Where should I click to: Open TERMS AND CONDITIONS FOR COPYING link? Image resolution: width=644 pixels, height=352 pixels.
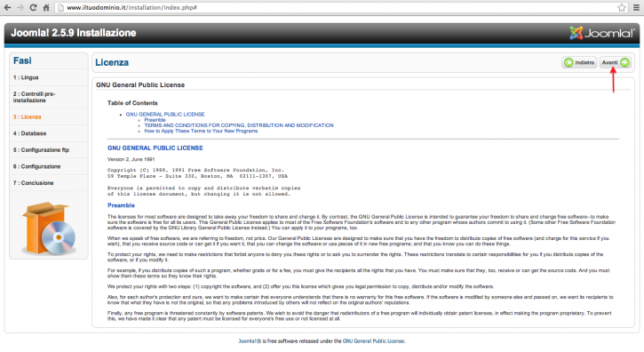click(x=239, y=125)
